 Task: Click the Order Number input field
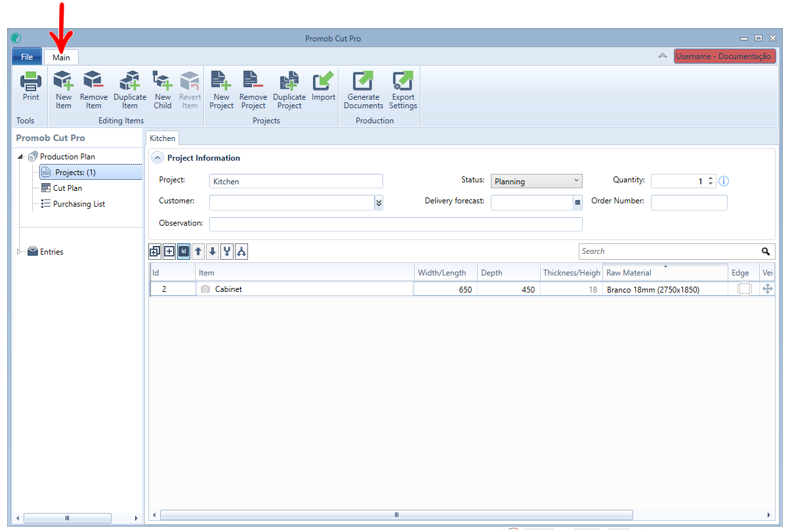pyautogui.click(x=689, y=203)
